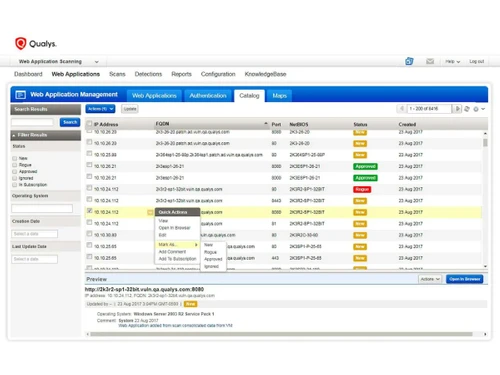The width and height of the screenshot is (500, 375).
Task: Click the Search button
Action: pyautogui.click(x=70, y=122)
